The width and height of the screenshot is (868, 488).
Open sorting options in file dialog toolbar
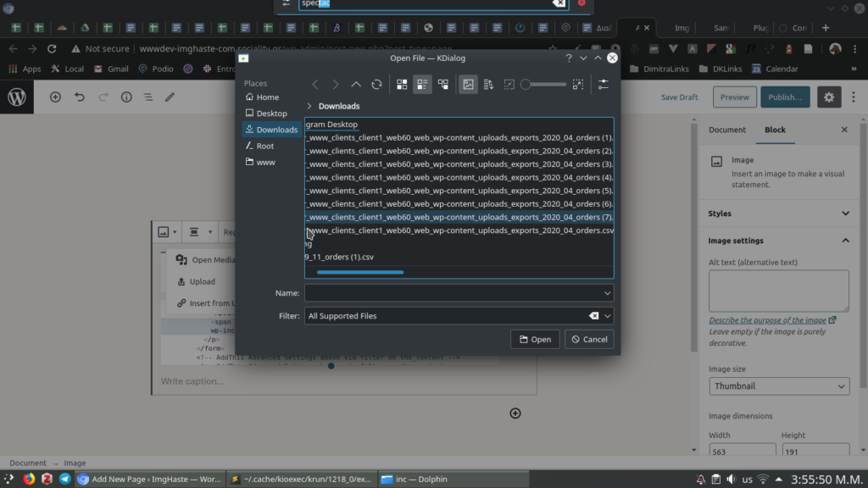(487, 85)
